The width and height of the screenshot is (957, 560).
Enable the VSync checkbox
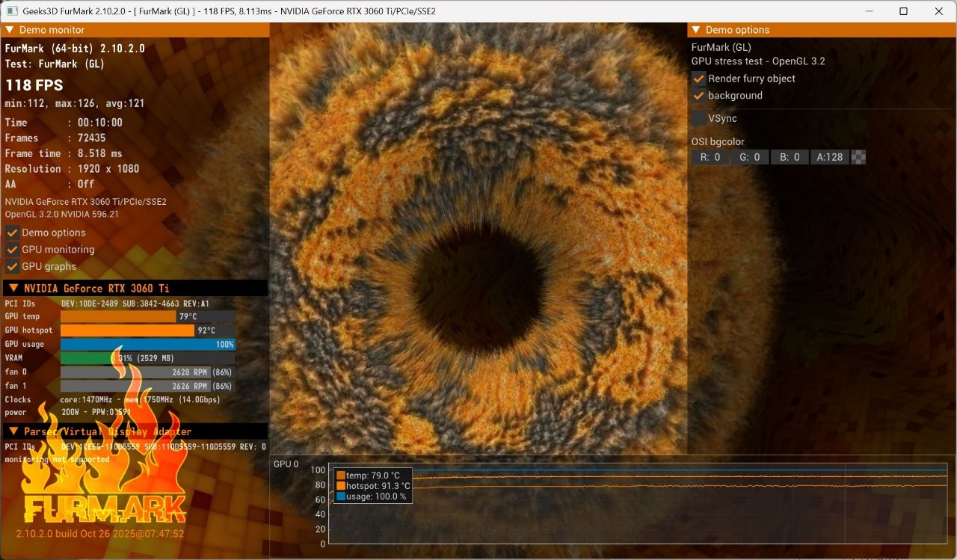click(698, 118)
